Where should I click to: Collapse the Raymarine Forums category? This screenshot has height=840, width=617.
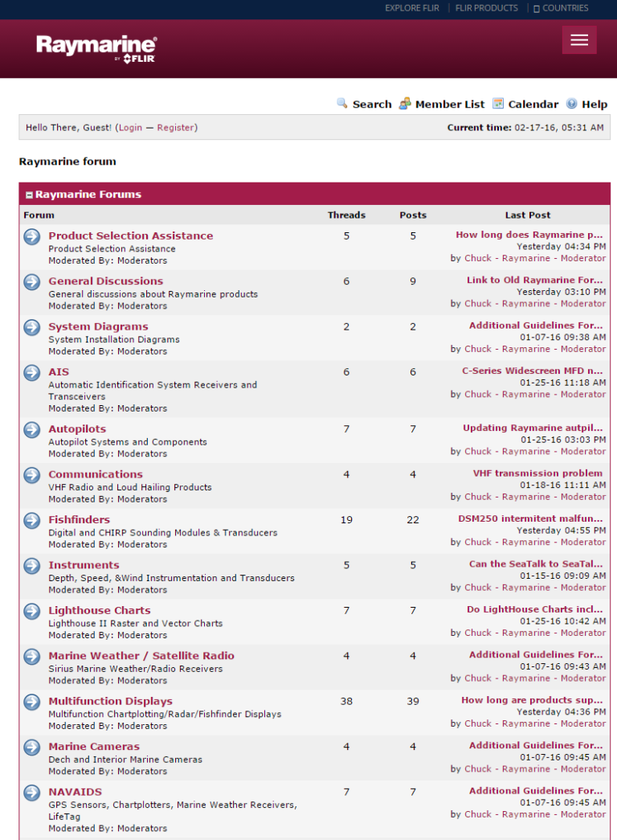click(29, 195)
